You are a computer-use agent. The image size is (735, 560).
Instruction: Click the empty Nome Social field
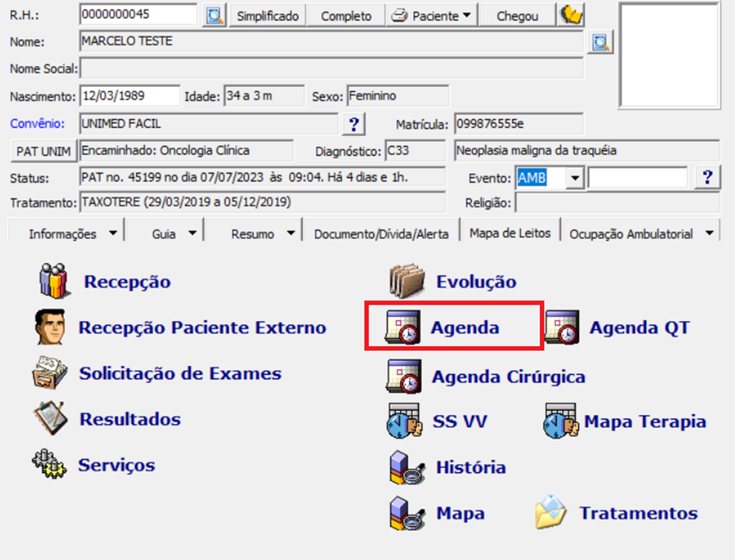[331, 68]
